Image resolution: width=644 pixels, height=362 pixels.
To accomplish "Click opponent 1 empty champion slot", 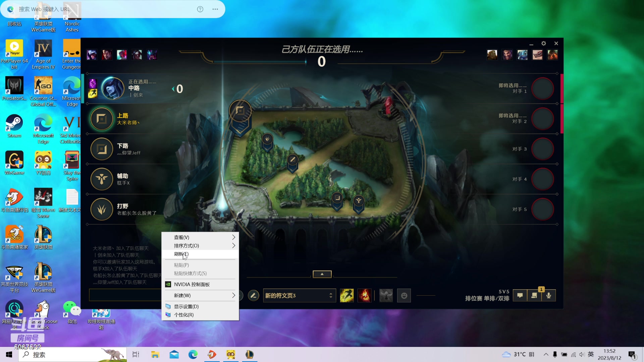I will (542, 88).
